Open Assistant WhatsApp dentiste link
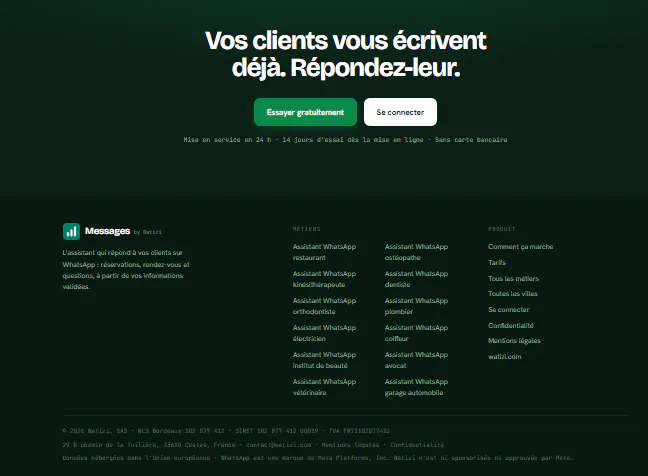 pyautogui.click(x=416, y=279)
